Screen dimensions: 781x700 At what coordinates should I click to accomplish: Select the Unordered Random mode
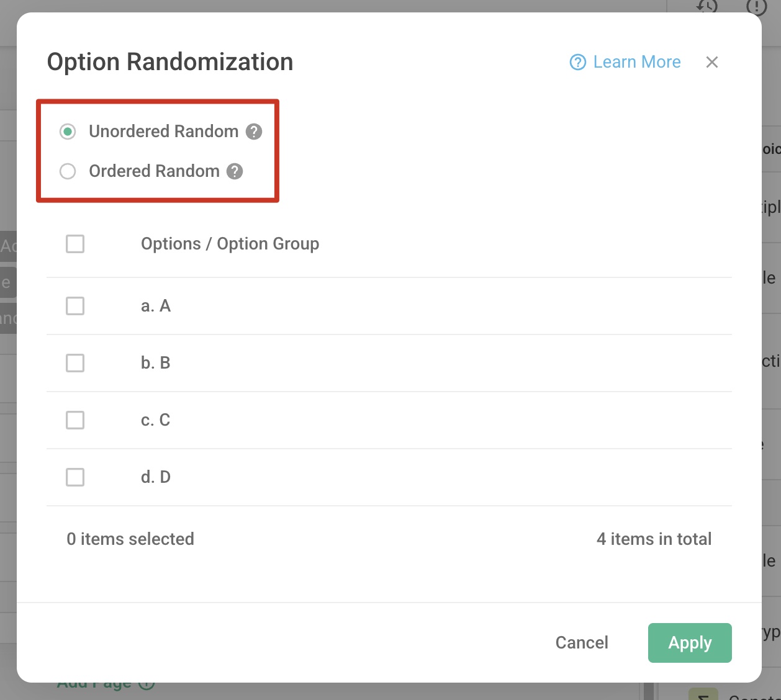(68, 132)
